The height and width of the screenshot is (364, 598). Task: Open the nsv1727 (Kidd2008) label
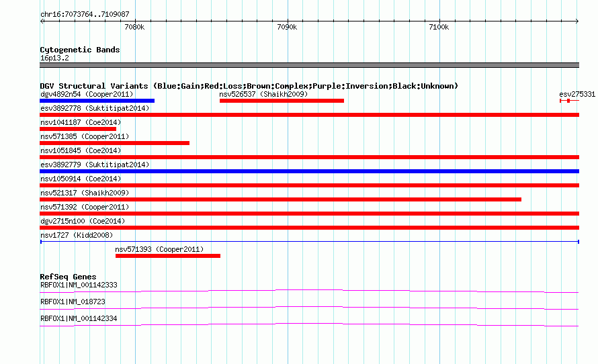[x=77, y=235]
